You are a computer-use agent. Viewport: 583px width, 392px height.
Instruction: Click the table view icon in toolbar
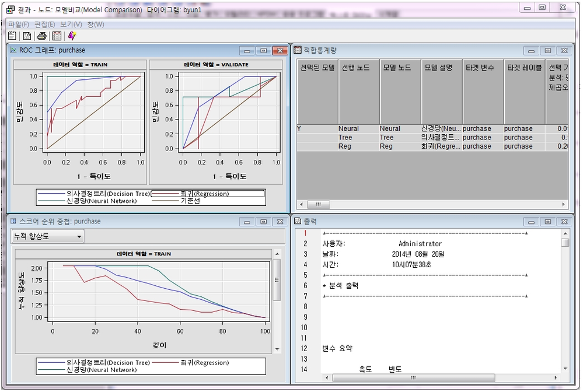[57, 36]
